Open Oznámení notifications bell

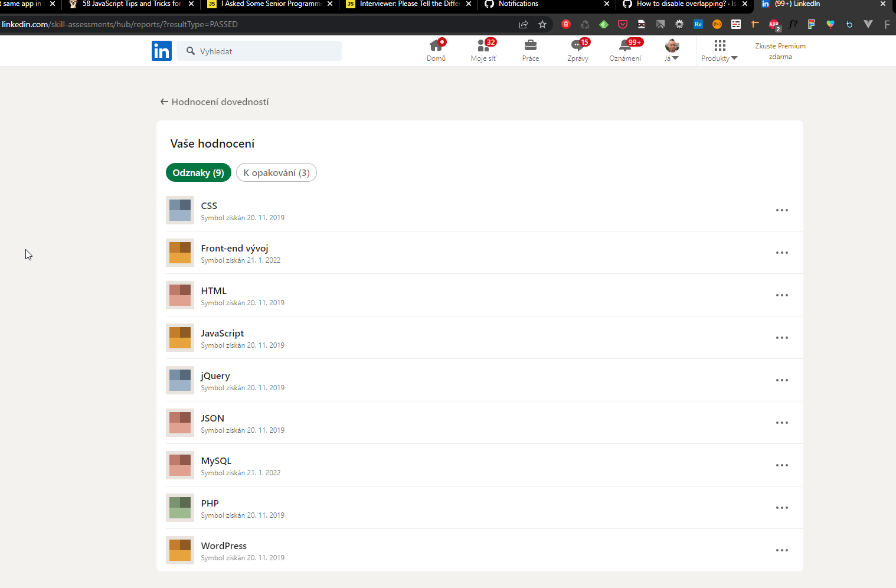(x=625, y=50)
